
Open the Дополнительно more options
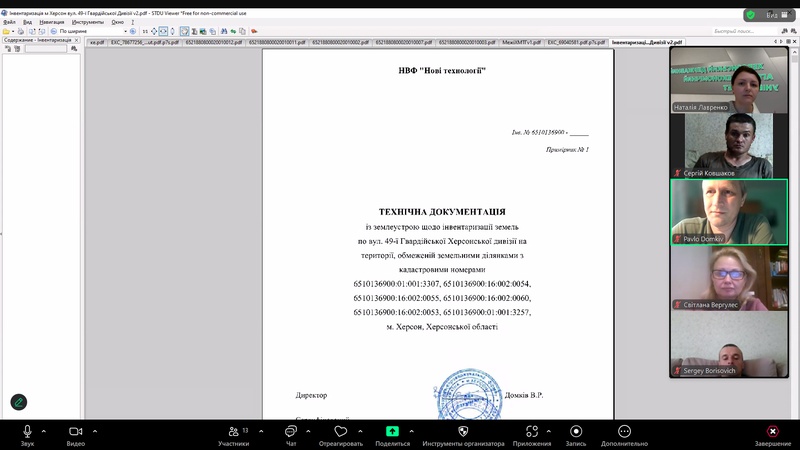[624, 435]
